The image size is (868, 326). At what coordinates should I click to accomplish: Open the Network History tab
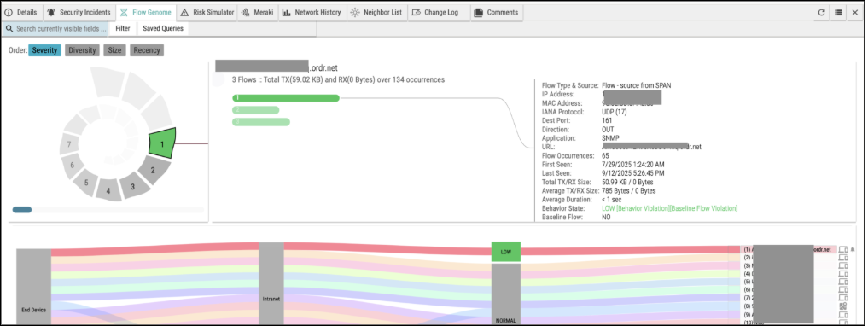tap(312, 12)
